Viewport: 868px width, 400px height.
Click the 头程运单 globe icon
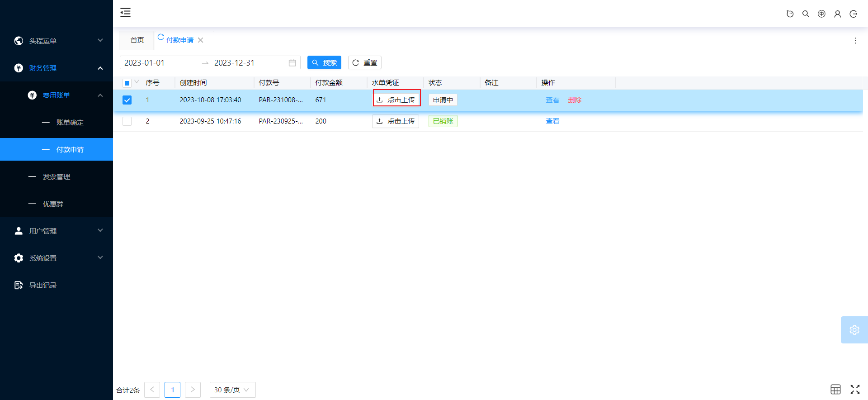click(x=19, y=41)
